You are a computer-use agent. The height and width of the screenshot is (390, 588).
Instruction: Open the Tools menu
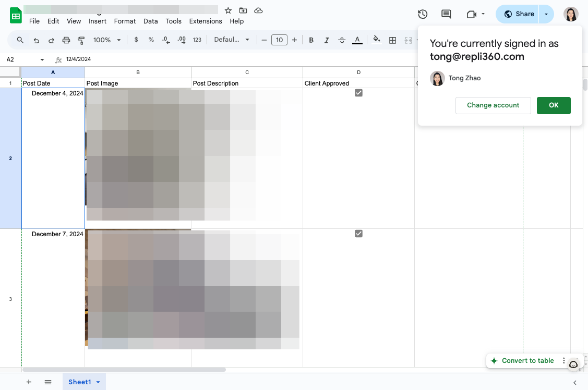pos(174,21)
